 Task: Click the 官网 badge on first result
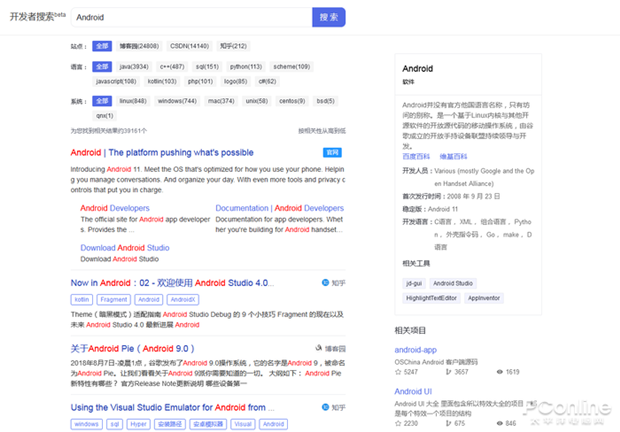pyautogui.click(x=332, y=153)
